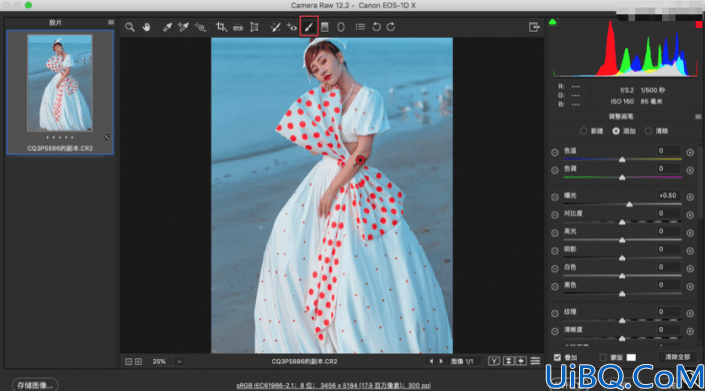Screen dimensions: 705x391
Task: Click the 高光 value field
Action: (668, 231)
